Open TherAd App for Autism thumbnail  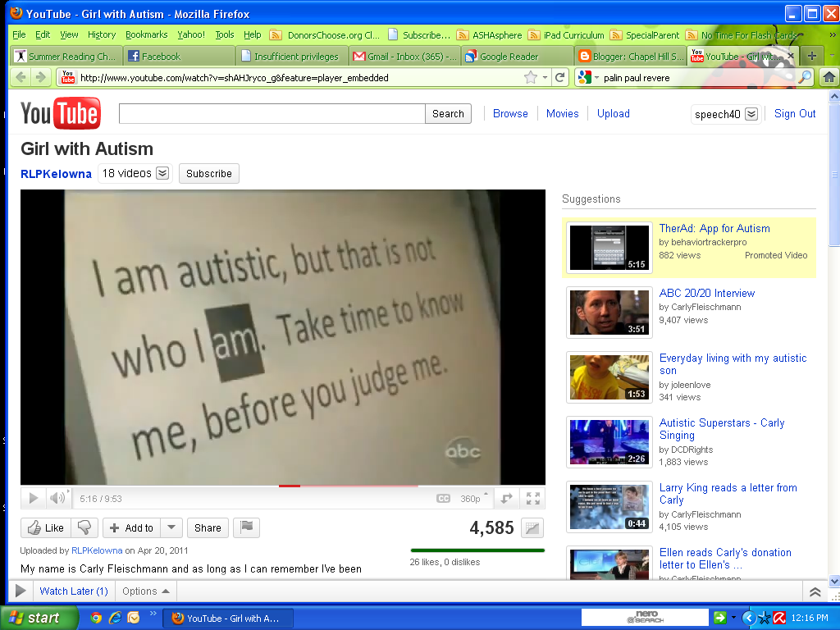(609, 248)
